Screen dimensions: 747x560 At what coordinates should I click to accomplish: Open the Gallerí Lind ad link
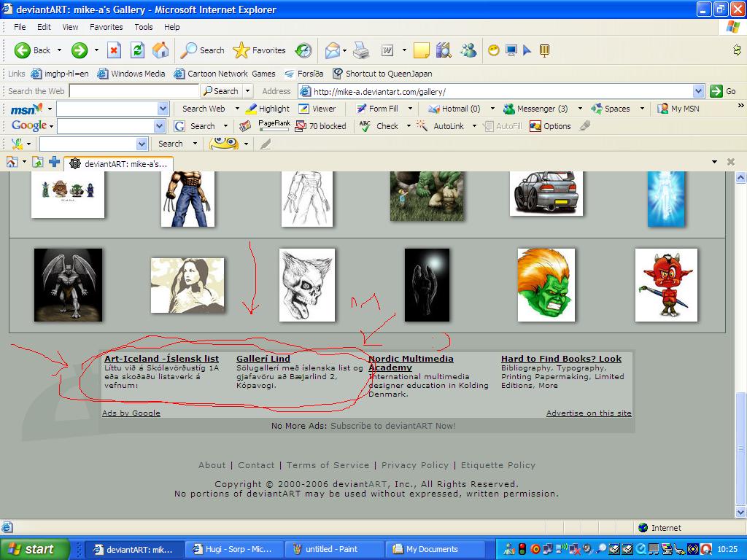pyautogui.click(x=263, y=359)
